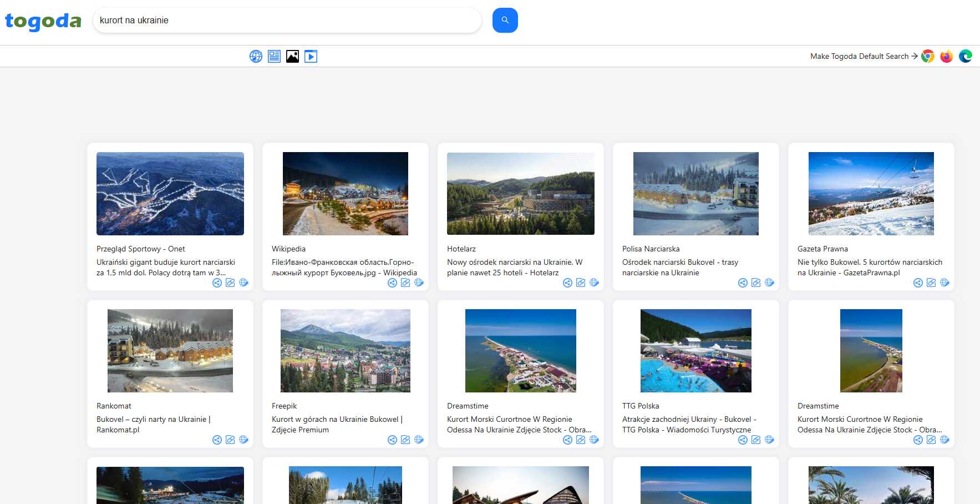980x504 pixels.
Task: Open the Freepik mountain town thumbnail
Action: pos(346,351)
